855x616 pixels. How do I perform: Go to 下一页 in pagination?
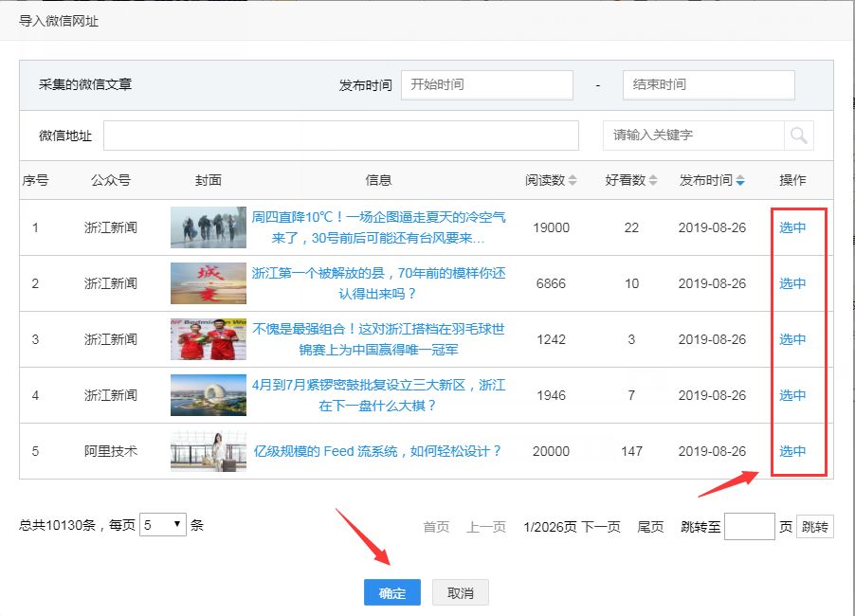click(600, 527)
